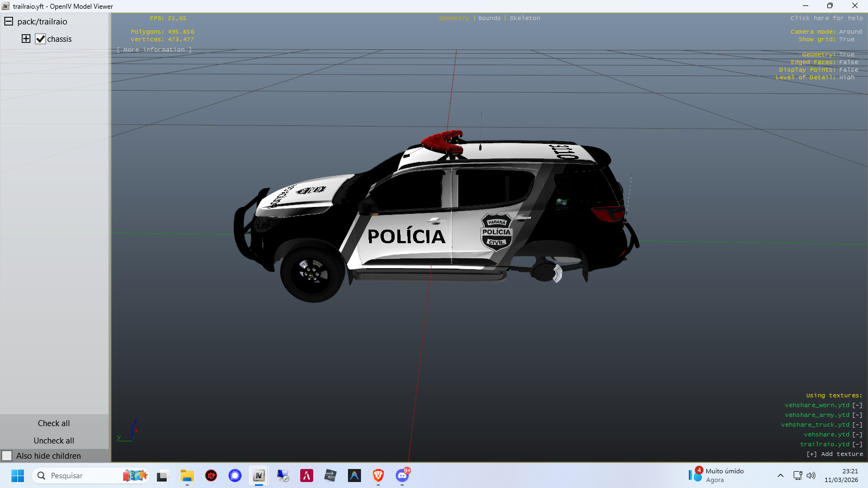Remove the trailraio.ytd texture
868x488 pixels.
(857, 445)
